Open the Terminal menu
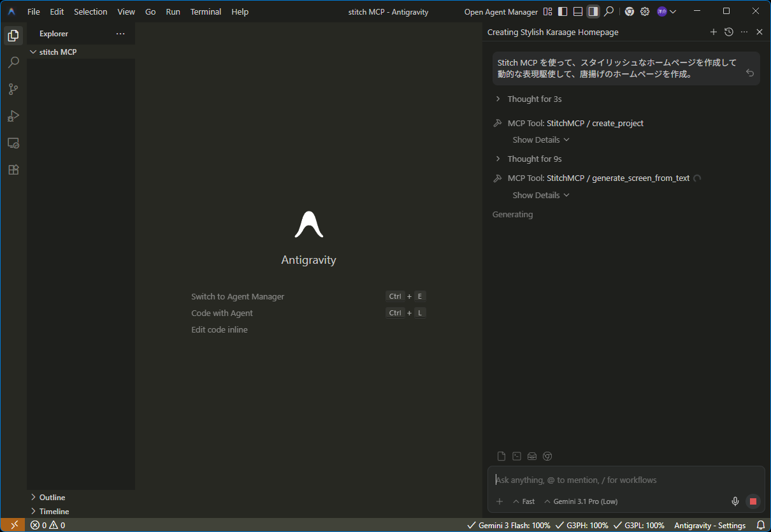The width and height of the screenshot is (771, 532). [206, 11]
